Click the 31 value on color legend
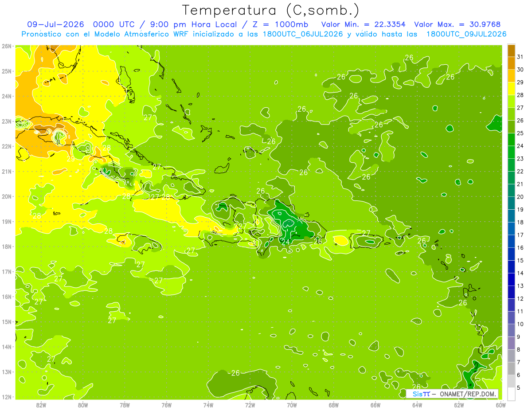 tap(520, 57)
